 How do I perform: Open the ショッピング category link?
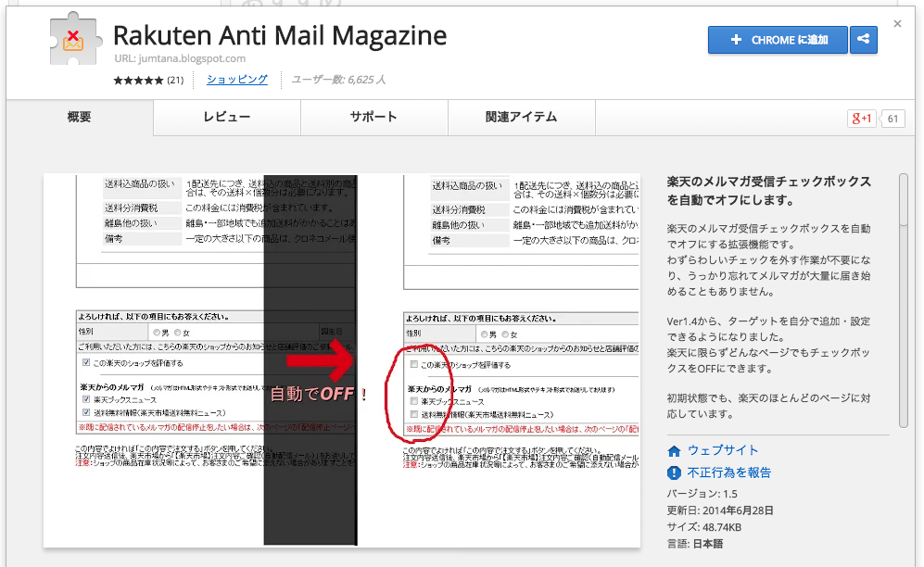point(237,80)
